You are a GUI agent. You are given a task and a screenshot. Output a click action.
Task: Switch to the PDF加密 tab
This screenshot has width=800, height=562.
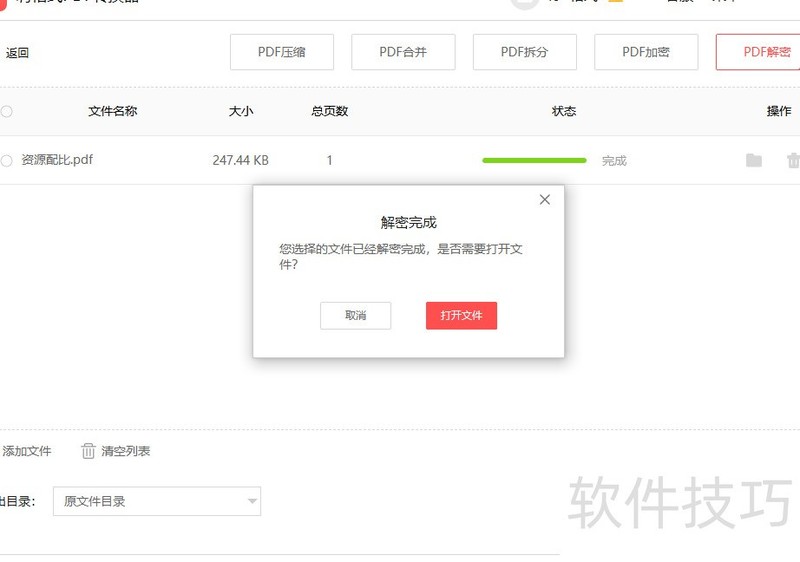pyautogui.click(x=646, y=52)
